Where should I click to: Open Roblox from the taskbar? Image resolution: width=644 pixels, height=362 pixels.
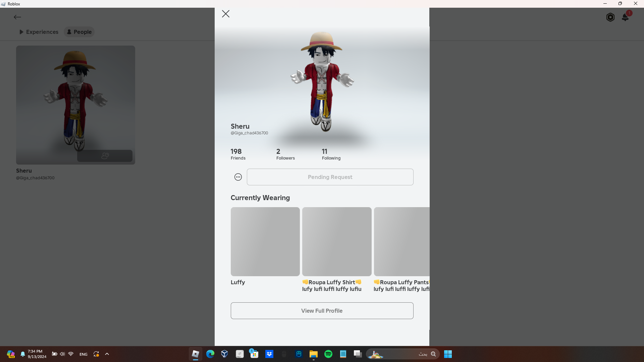pyautogui.click(x=196, y=354)
